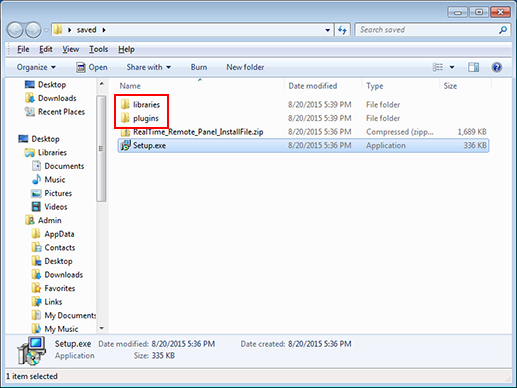Select the Setup.exe application icon
The height and width of the screenshot is (388, 517).
(125, 145)
